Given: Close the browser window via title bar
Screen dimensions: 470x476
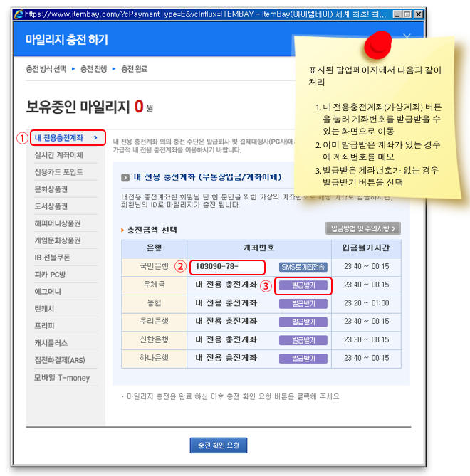Looking at the screenshot, I should 418,14.
